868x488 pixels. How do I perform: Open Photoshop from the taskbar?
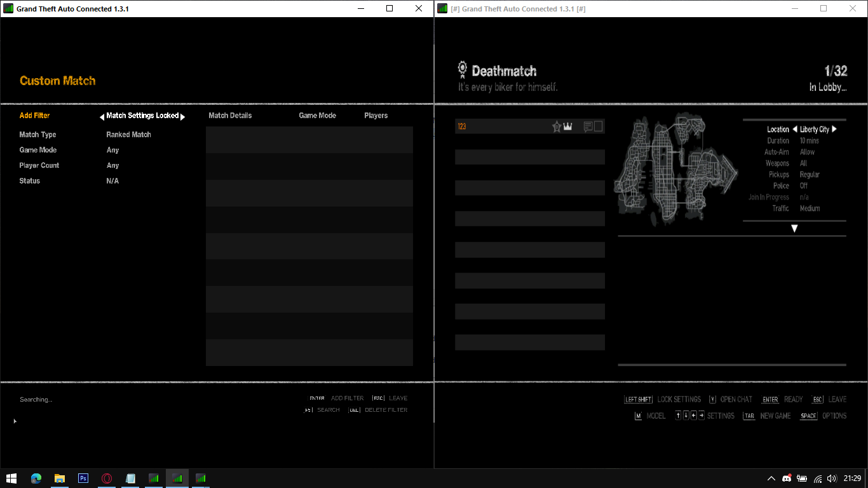tap(83, 478)
